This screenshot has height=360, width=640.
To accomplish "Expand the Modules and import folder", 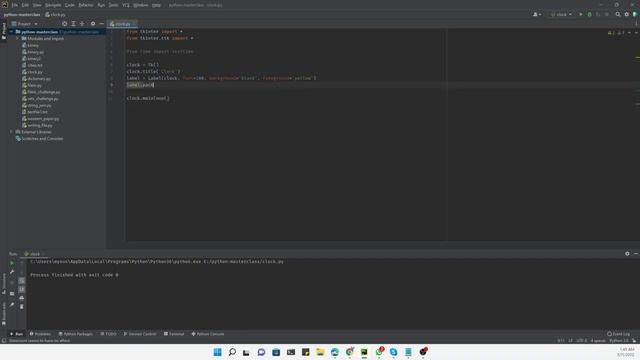I will point(18,38).
